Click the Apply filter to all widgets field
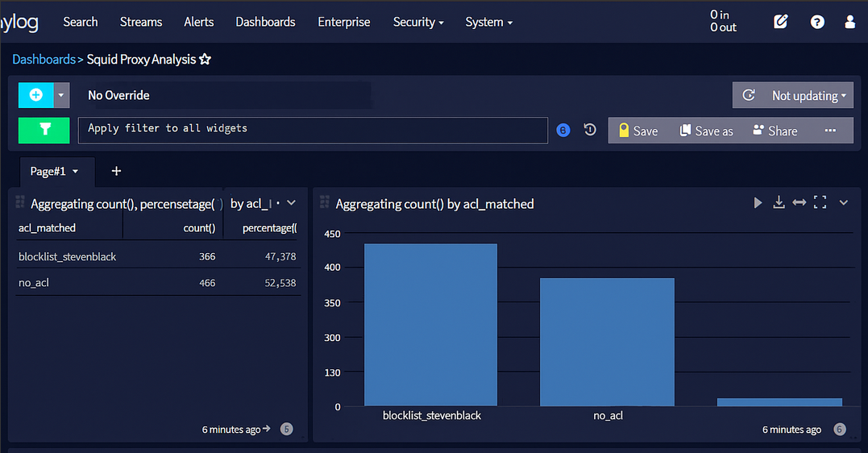The width and height of the screenshot is (868, 453). point(313,130)
